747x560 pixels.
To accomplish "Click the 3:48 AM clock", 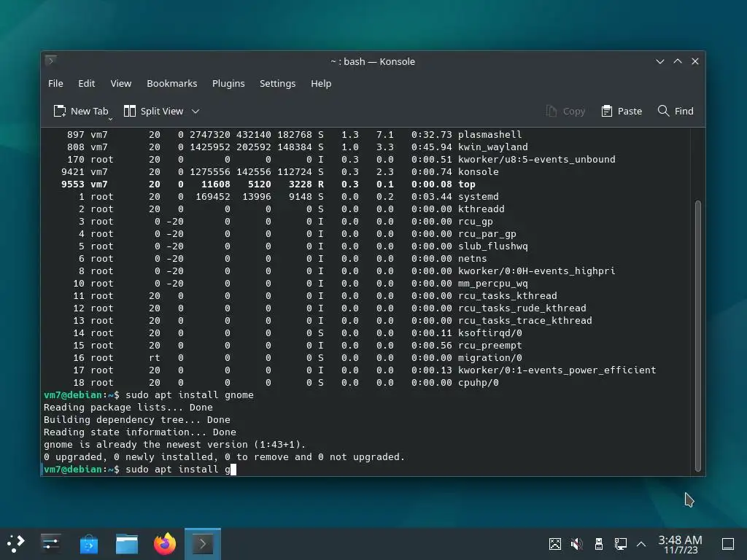I will pos(681,540).
